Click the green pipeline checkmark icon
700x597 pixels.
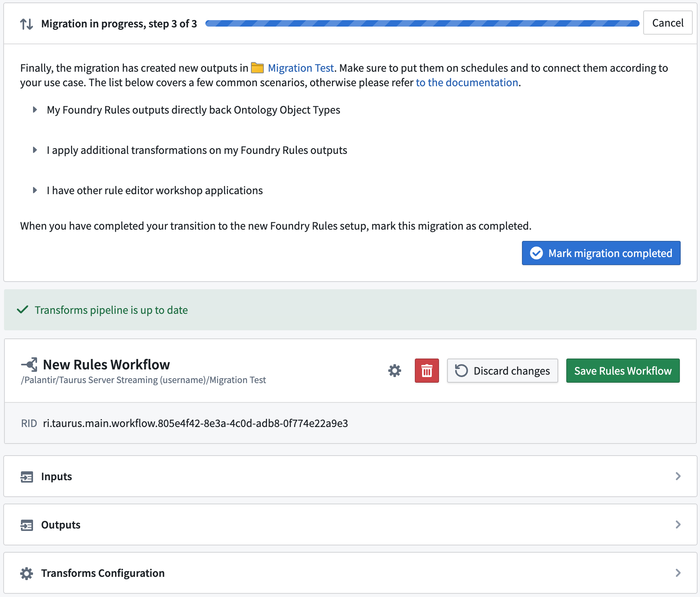click(23, 310)
